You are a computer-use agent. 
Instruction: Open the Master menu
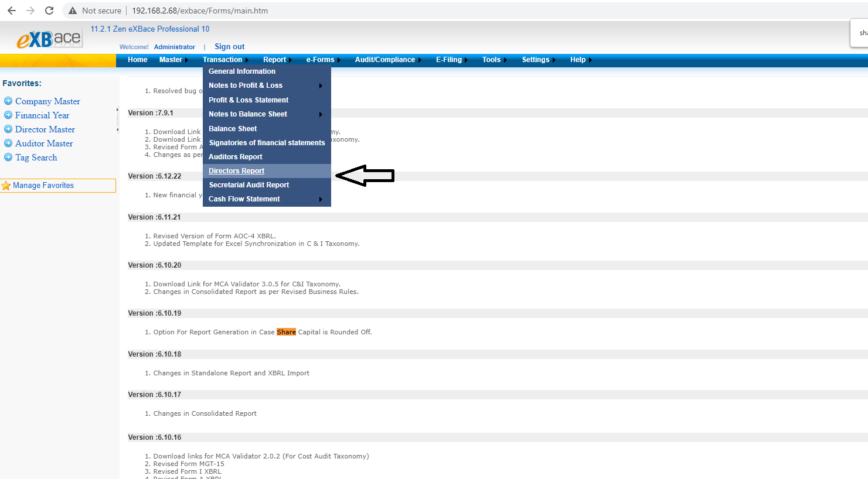point(171,60)
